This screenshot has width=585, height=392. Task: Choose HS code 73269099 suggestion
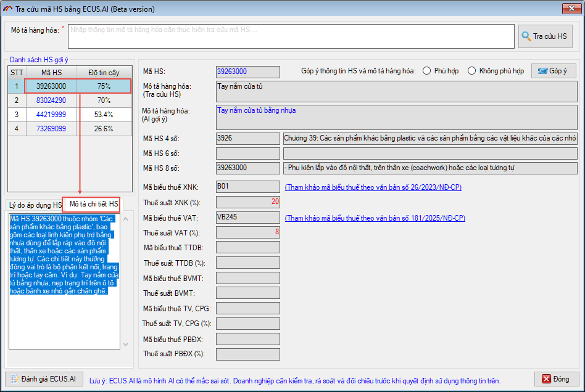[51, 129]
